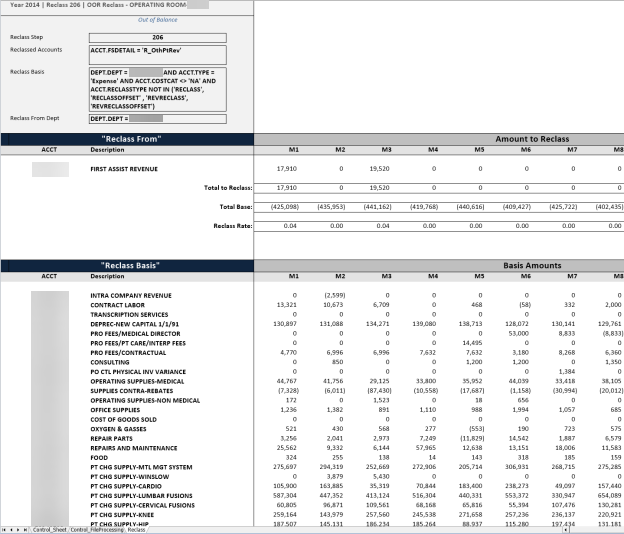The image size is (624, 534).
Task: Click OPERATING SUPPLIES-NON MEDICAL description
Action: tap(145, 401)
